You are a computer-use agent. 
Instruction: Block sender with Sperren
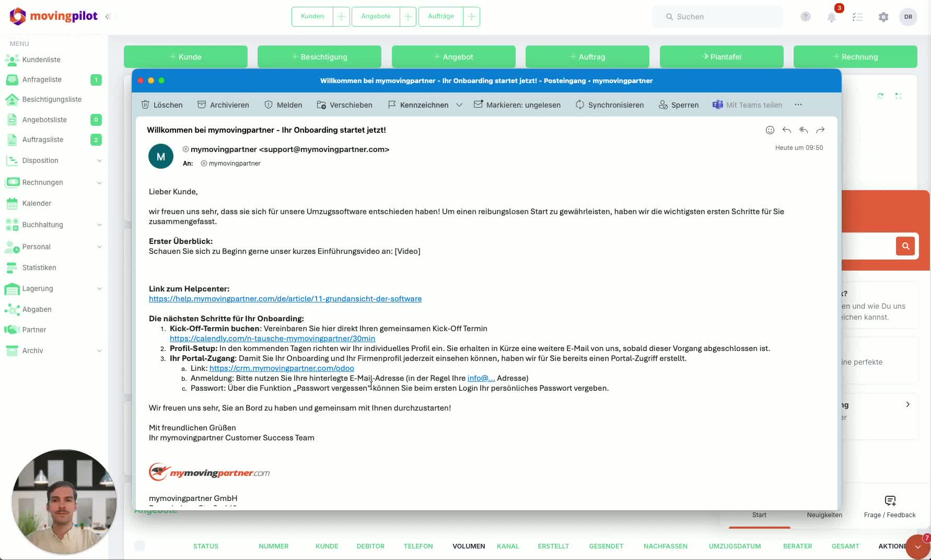pos(679,105)
